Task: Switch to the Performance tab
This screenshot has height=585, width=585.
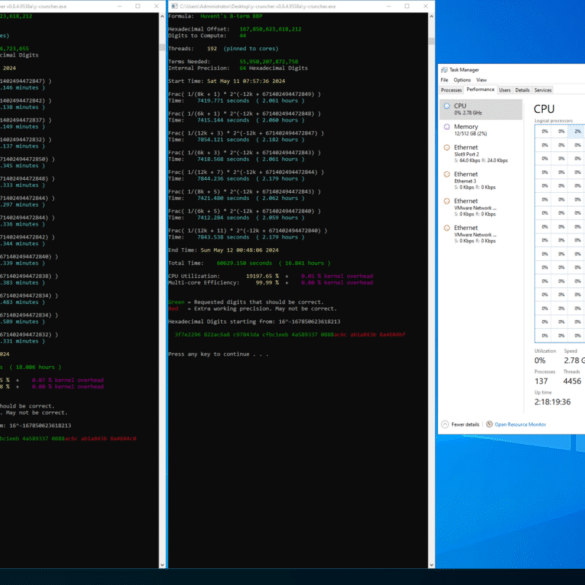Action: tap(480, 90)
